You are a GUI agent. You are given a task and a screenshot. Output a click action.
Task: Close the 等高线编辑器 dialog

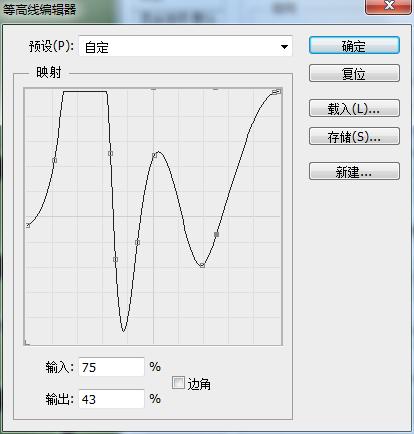[388, 7]
